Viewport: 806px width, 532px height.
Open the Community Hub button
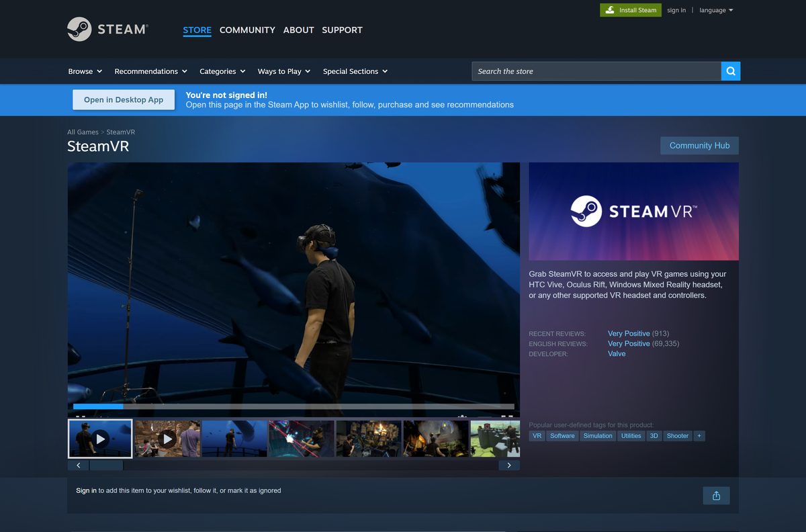699,145
